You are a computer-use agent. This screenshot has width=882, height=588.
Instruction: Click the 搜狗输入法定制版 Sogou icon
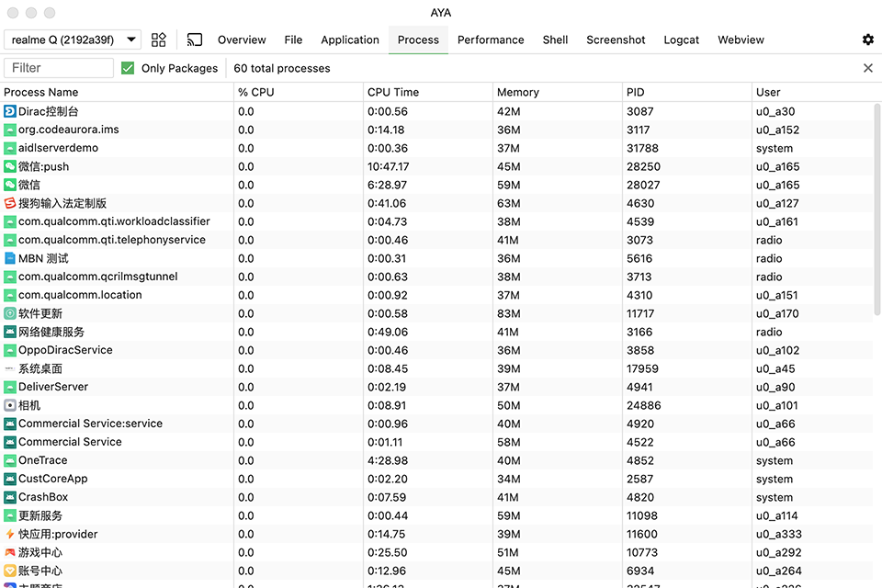point(9,203)
